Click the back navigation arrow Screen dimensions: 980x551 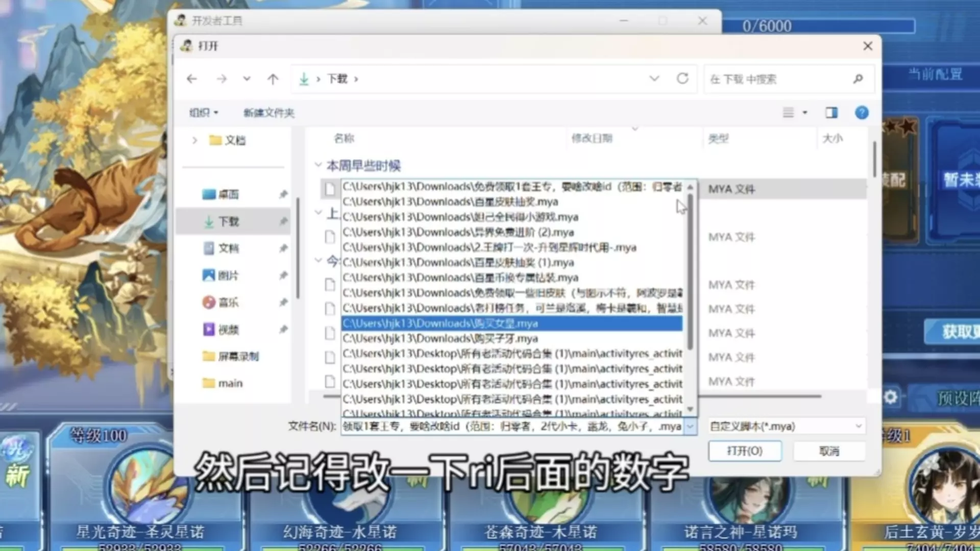192,79
